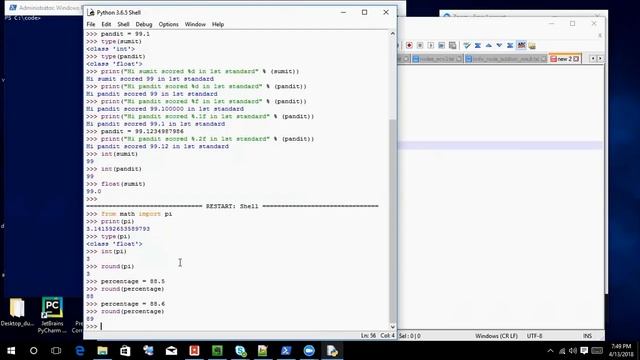
Task: Click the IDLE vertical scrollbar thumb
Action: (x=393, y=220)
